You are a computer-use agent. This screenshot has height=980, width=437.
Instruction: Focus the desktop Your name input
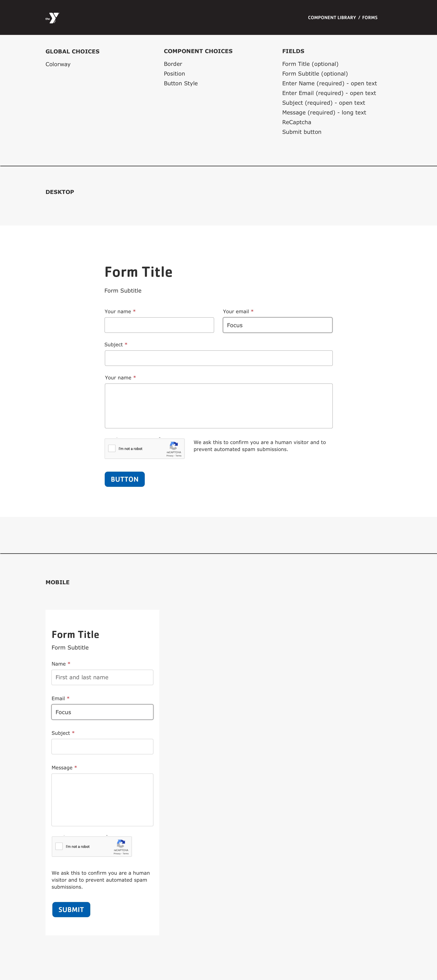159,325
